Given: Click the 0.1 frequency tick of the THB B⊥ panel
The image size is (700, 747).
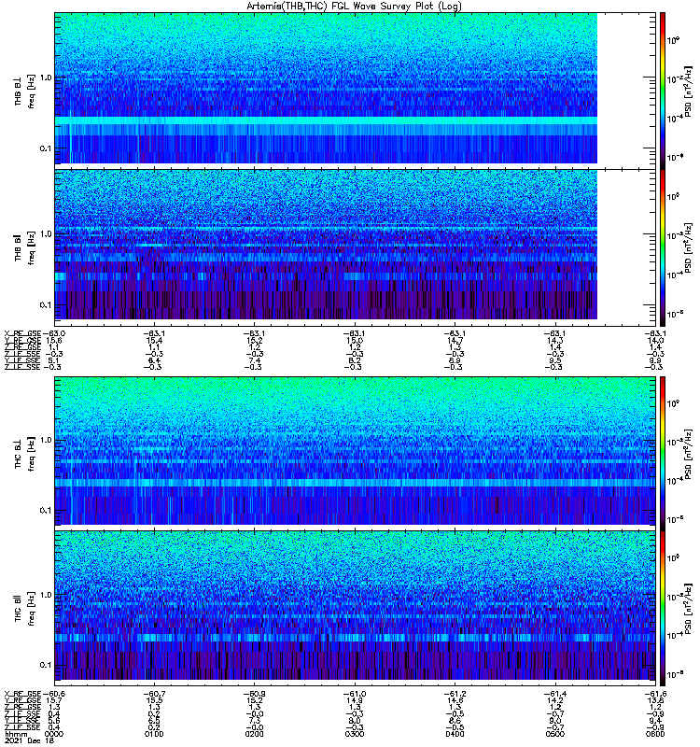Looking at the screenshot, I should tap(46, 148).
